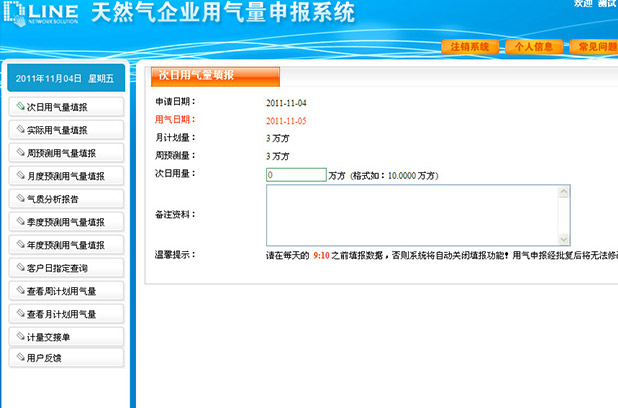Open 个人信息 personal info

532,47
